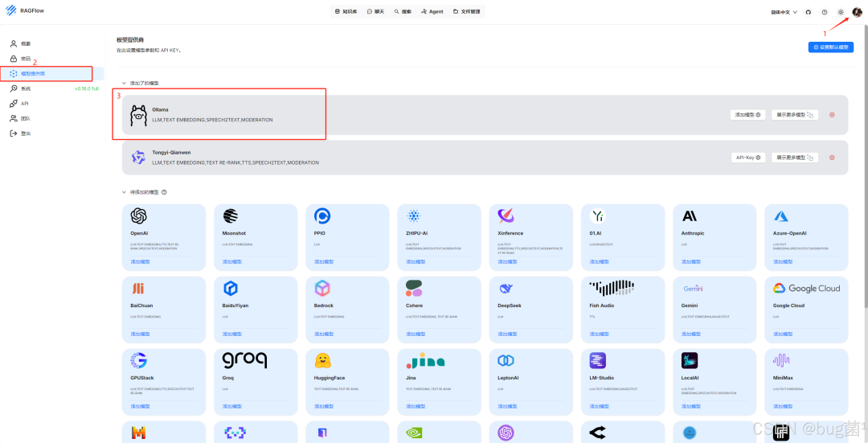The image size is (868, 443).
Task: Click the Tongyi-Qianwen logo
Action: (138, 158)
